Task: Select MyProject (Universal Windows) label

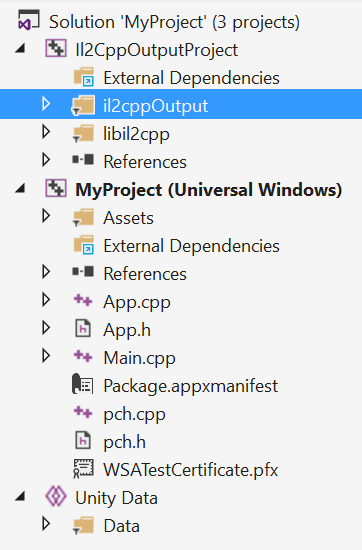Action: point(209,190)
